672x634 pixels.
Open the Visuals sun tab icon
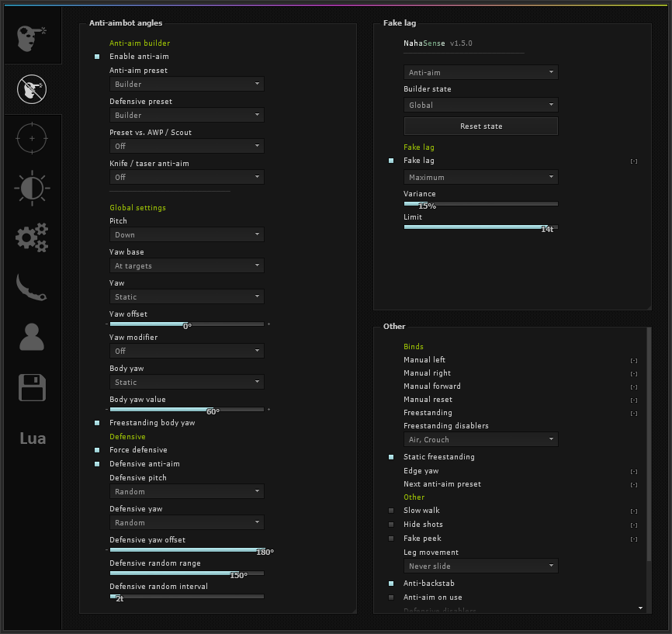(32, 189)
